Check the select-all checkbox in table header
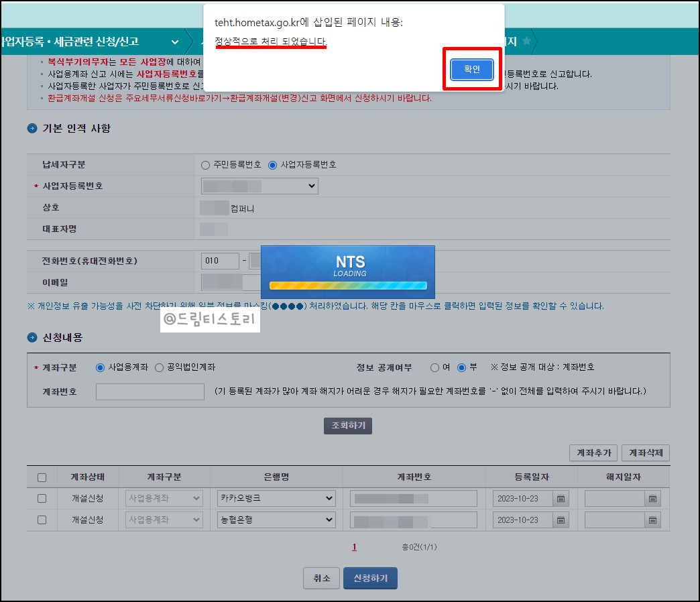 42,477
